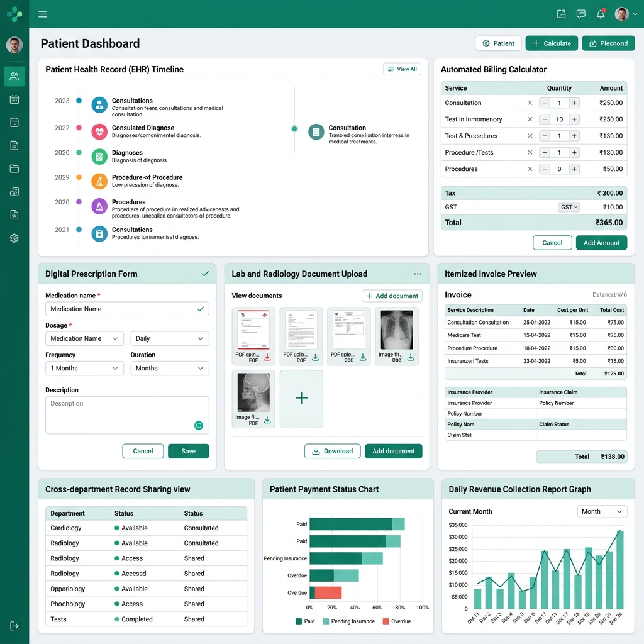Click the green refresh icon in Description
Image resolution: width=644 pixels, height=644 pixels.
[198, 426]
